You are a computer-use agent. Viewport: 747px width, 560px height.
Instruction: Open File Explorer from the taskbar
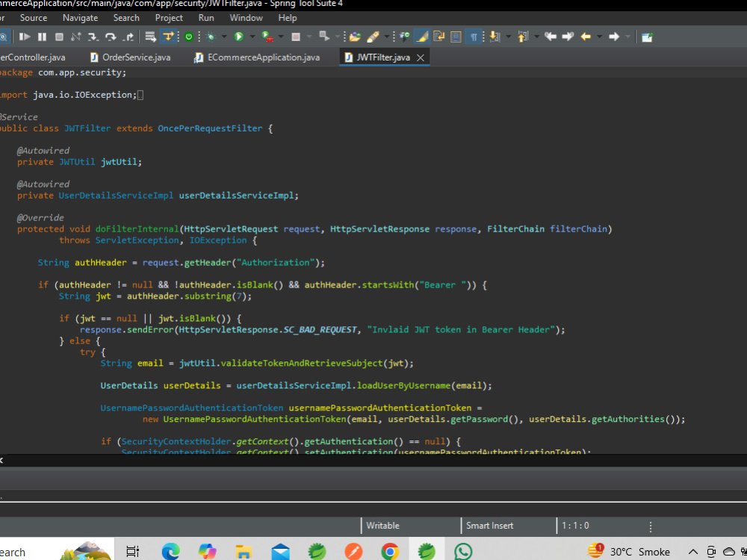[x=244, y=552]
